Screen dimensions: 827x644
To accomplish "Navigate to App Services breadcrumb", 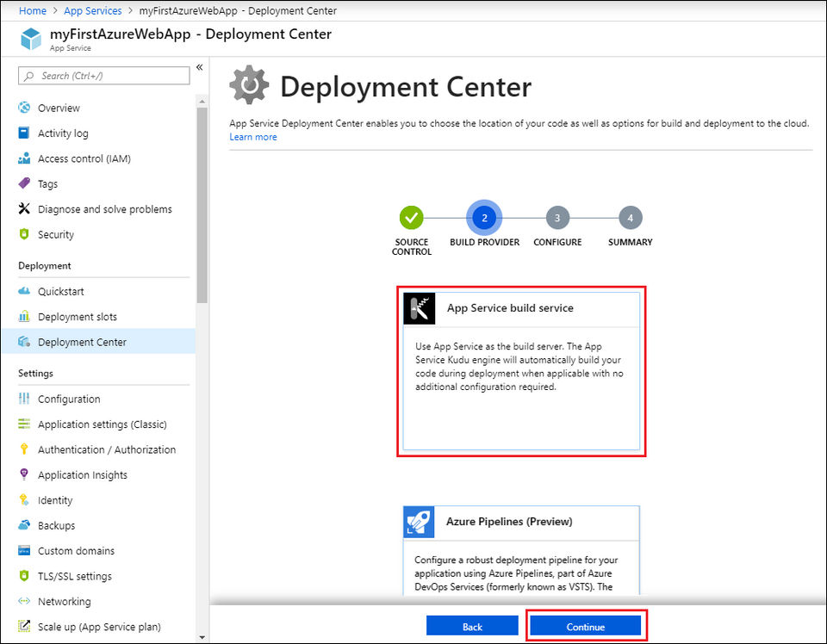I will [93, 10].
